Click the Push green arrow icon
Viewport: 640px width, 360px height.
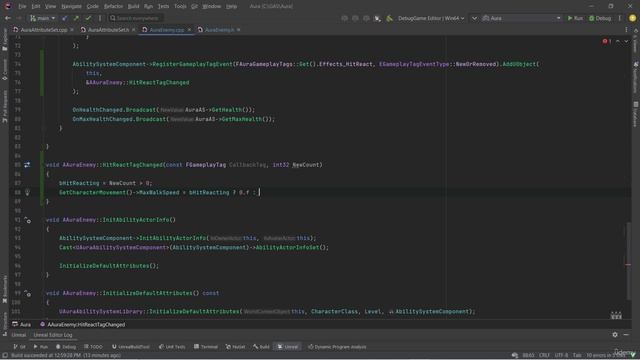point(76,18)
